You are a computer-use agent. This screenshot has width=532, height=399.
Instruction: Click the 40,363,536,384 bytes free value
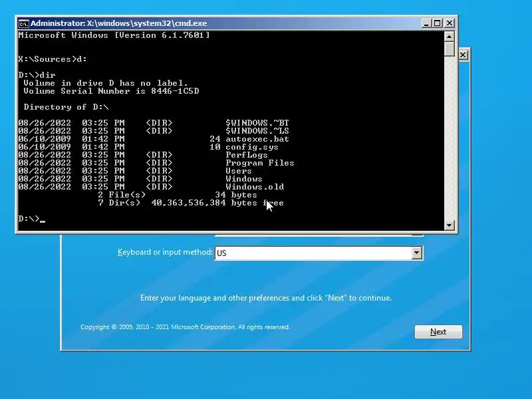tap(217, 203)
